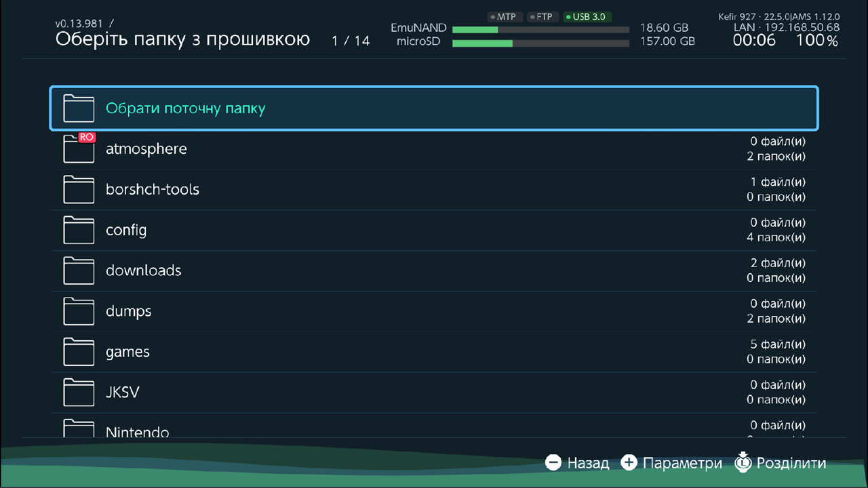This screenshot has height=488, width=868.
Task: Click the folder icon for current folder option
Action: coord(79,108)
